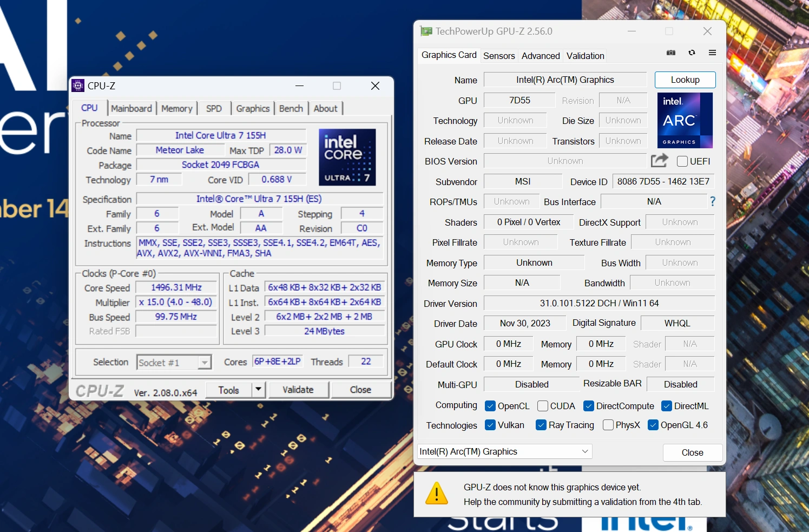Expand the Tools dropdown arrow in CPU-Z
809x532 pixels.
coord(259,389)
